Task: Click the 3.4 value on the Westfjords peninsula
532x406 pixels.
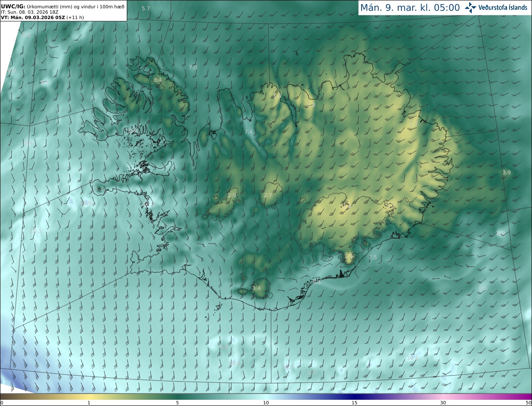Action: (x=158, y=80)
